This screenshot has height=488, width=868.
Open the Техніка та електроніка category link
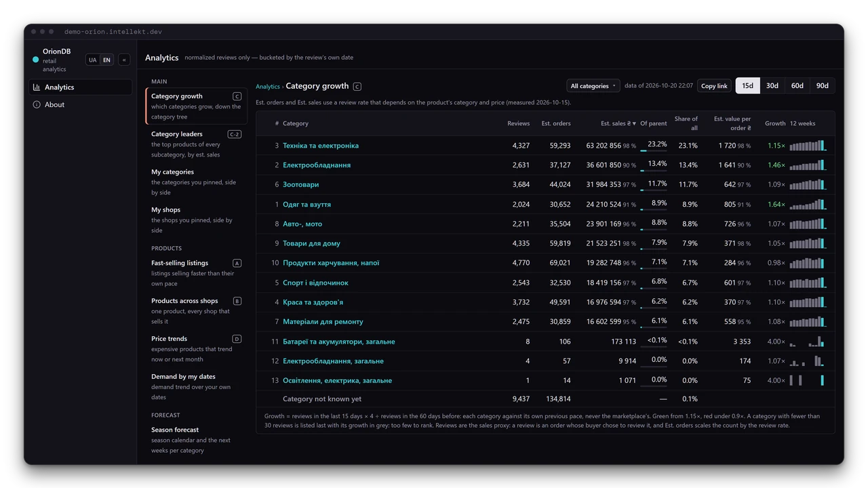321,146
